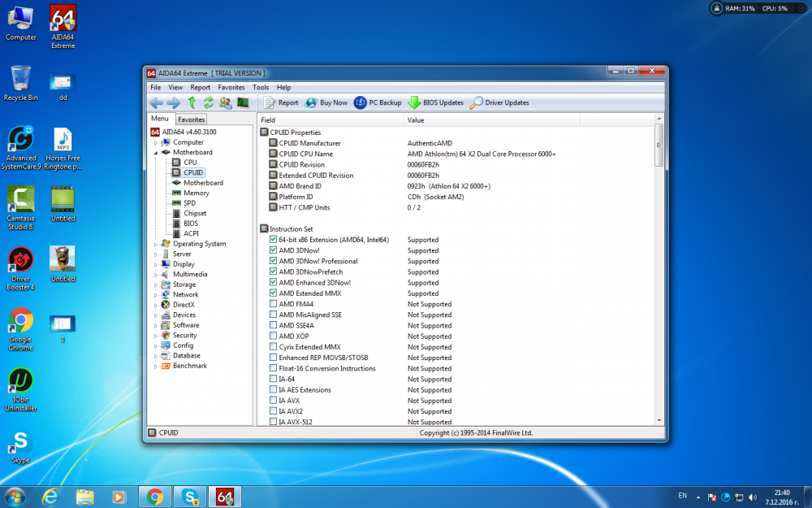
Task: Open the users icon in toolbar
Action: click(225, 102)
